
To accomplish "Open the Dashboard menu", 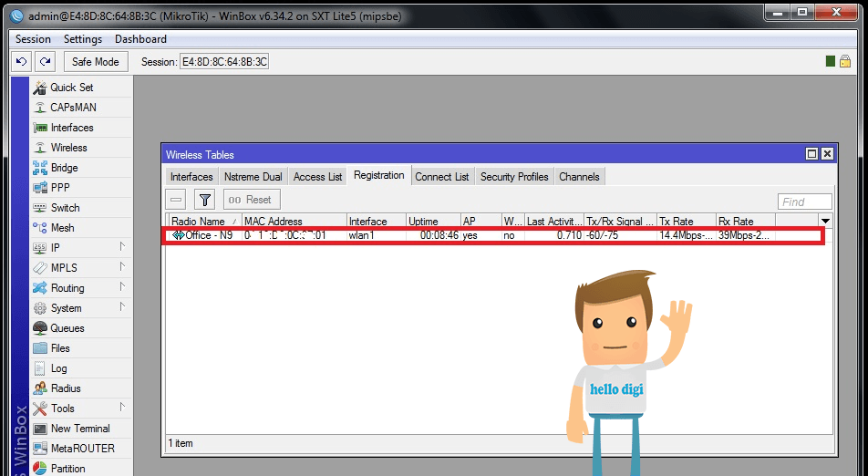I will click(140, 38).
